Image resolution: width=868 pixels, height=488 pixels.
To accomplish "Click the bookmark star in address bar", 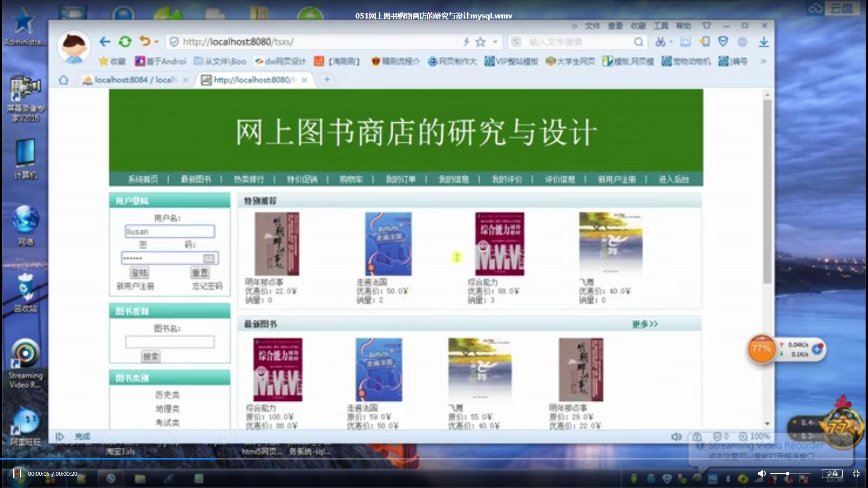I will click(x=481, y=42).
